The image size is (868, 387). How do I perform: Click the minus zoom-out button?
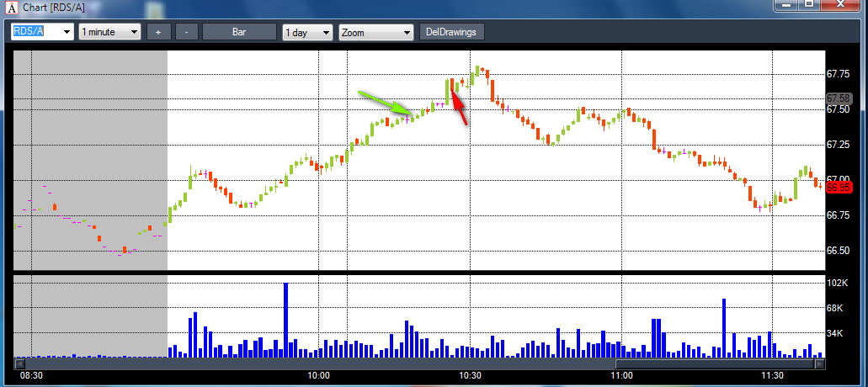point(187,32)
